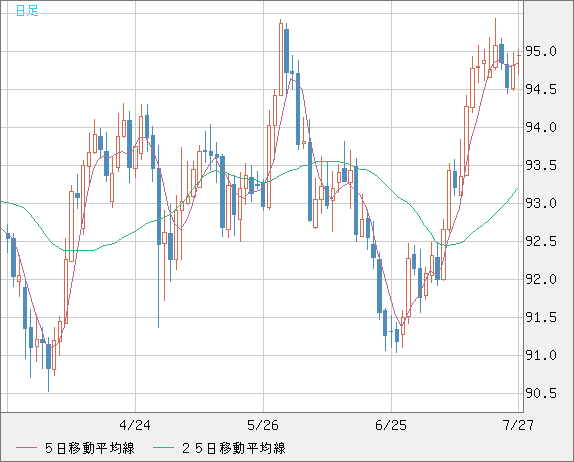The height and width of the screenshot is (462, 574).
Task: Click the 93.0 price axis label
Action: point(541,203)
